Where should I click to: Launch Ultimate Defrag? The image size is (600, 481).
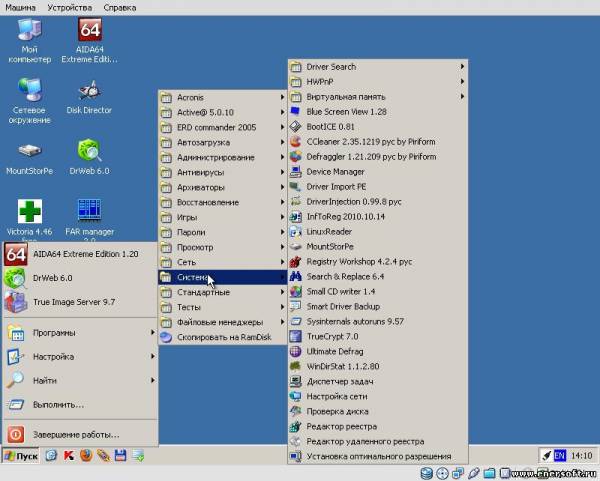(378, 351)
